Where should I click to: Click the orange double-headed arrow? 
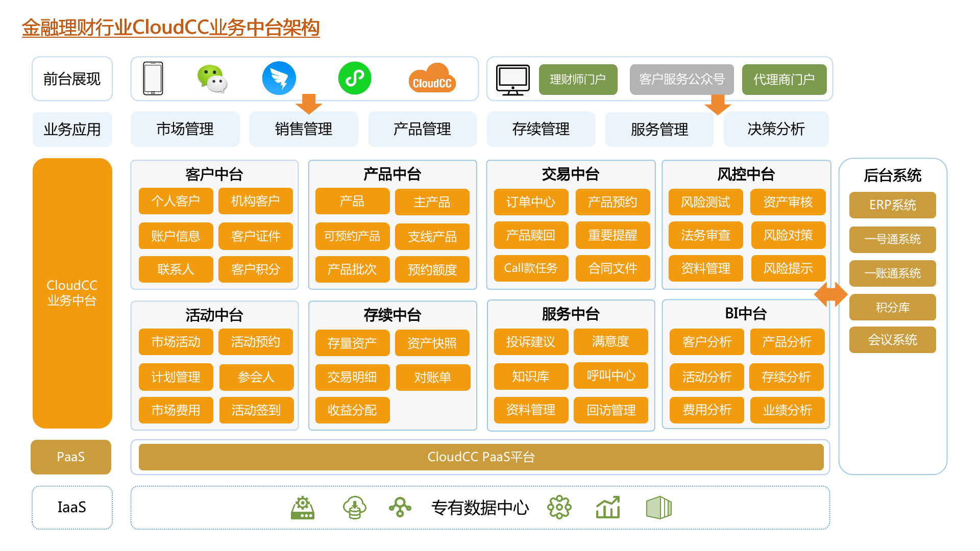coord(831,294)
